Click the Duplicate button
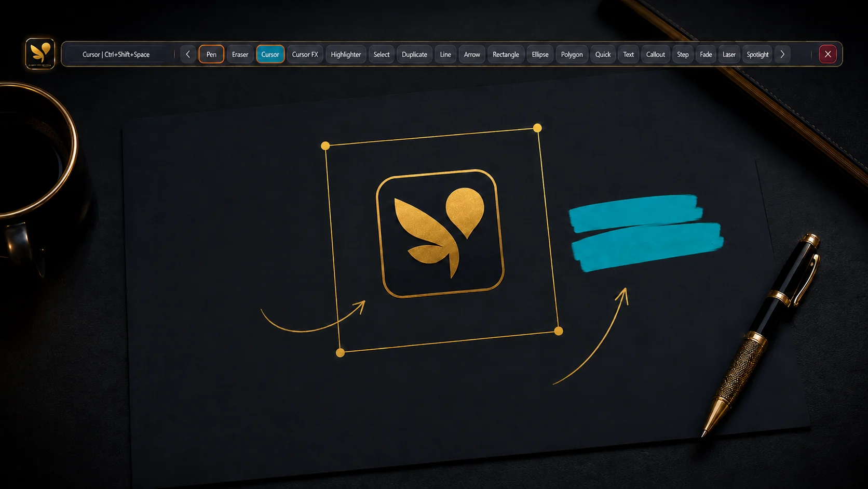The height and width of the screenshot is (489, 868). tap(414, 54)
